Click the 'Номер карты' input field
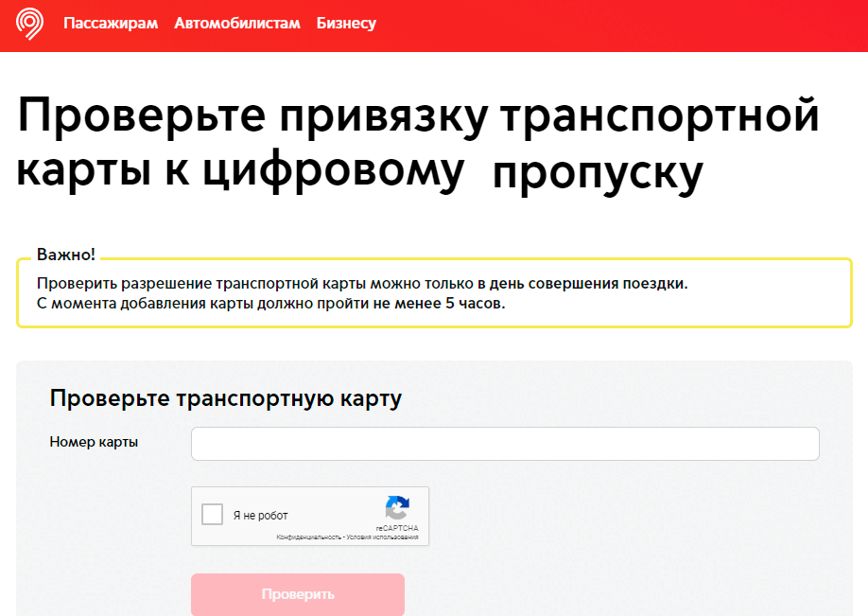This screenshot has height=616, width=868. [x=504, y=443]
